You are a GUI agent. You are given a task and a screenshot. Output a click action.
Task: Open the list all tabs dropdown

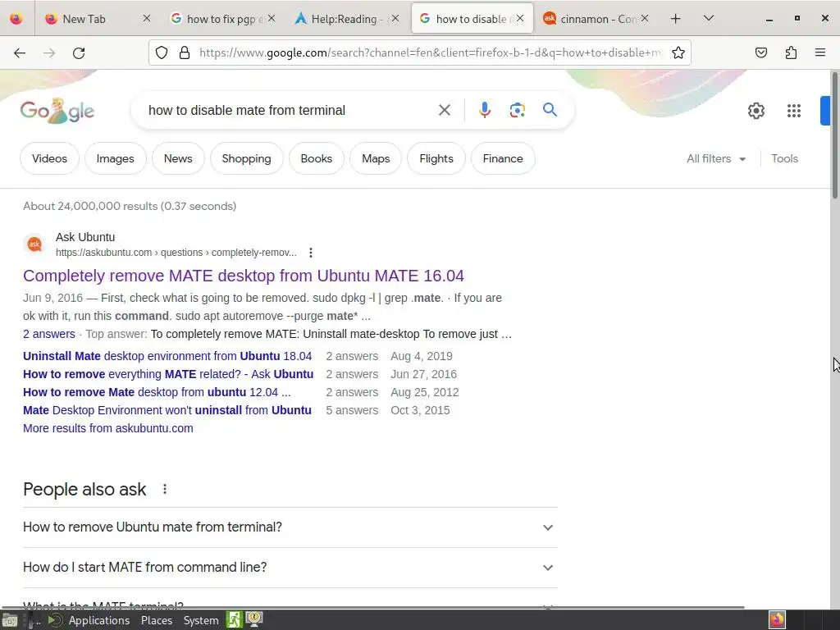(708, 19)
